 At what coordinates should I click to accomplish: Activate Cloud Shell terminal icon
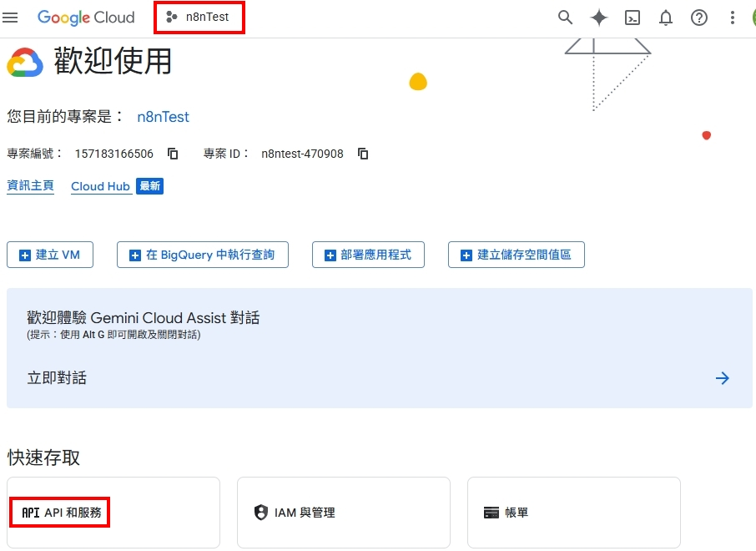(x=633, y=18)
